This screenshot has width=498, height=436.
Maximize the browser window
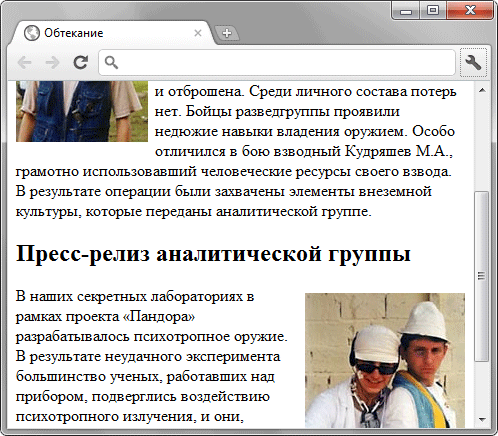point(433,11)
